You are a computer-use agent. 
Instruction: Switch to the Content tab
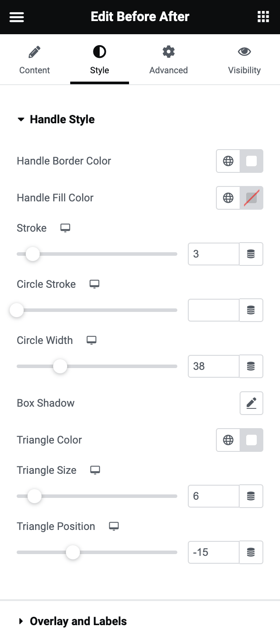35,61
